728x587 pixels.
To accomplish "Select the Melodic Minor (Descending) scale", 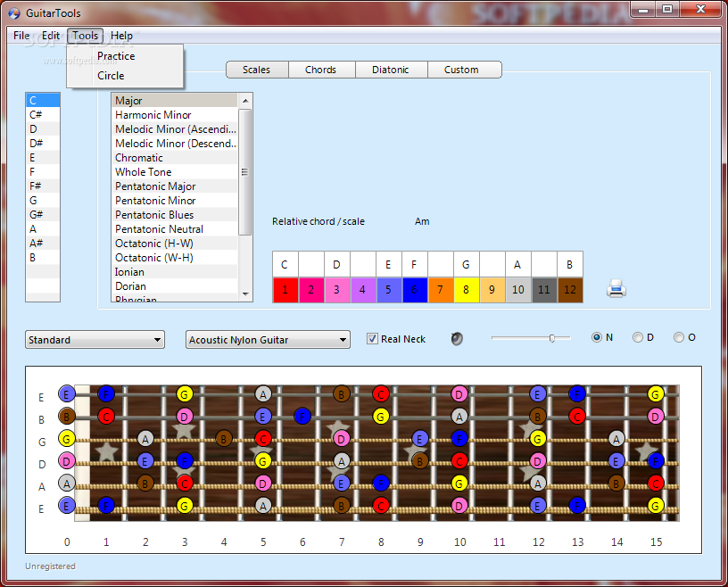I will (x=175, y=144).
